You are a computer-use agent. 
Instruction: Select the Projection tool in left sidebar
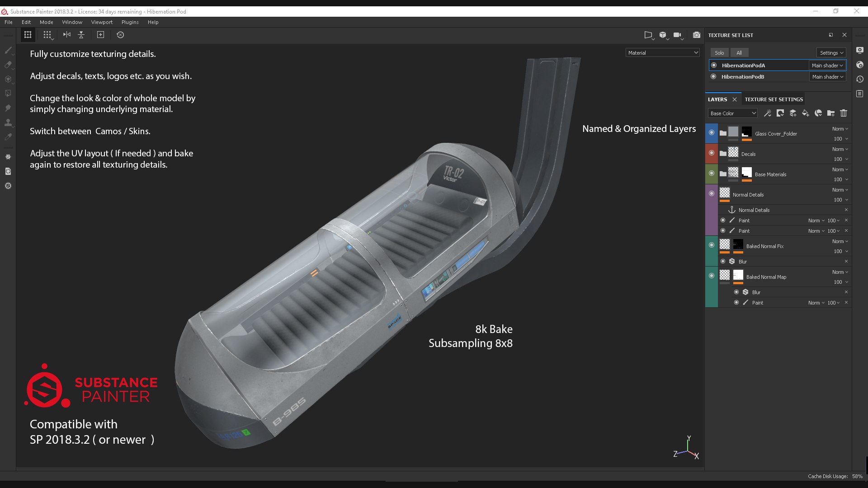(8, 79)
